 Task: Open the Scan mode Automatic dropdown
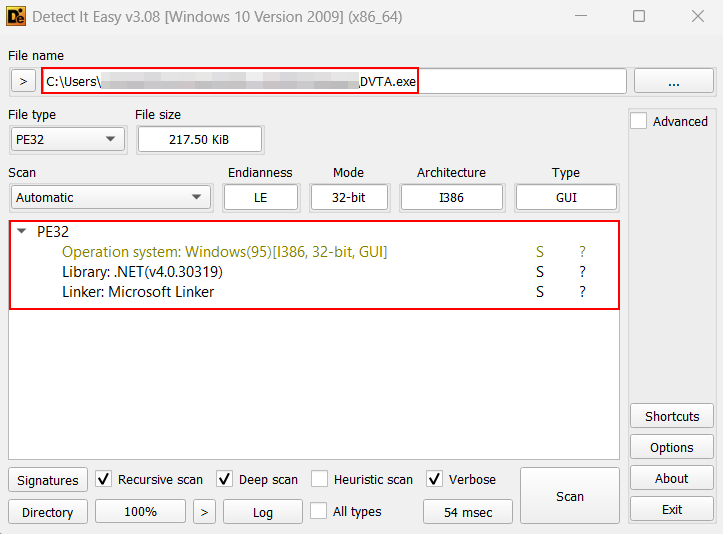[110, 197]
